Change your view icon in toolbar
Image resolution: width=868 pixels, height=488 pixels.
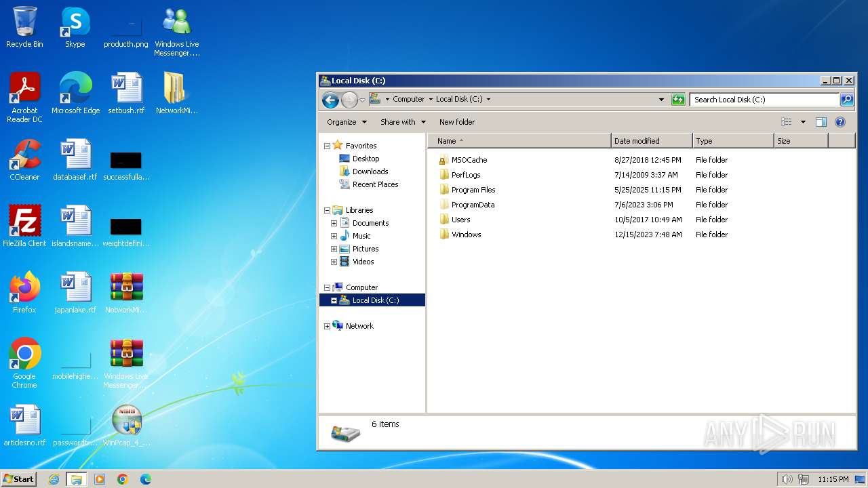(787, 122)
